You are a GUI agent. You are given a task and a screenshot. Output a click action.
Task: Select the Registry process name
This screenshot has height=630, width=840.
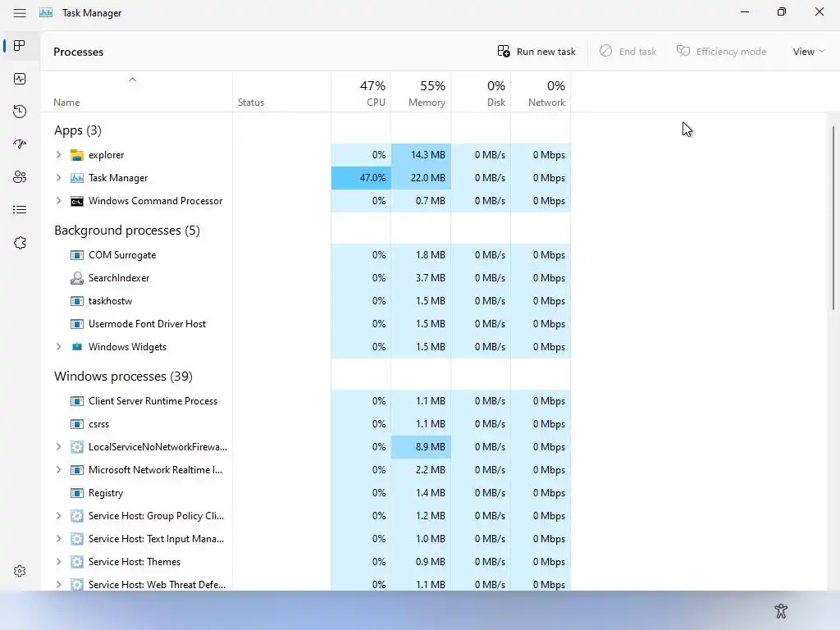[x=106, y=493]
